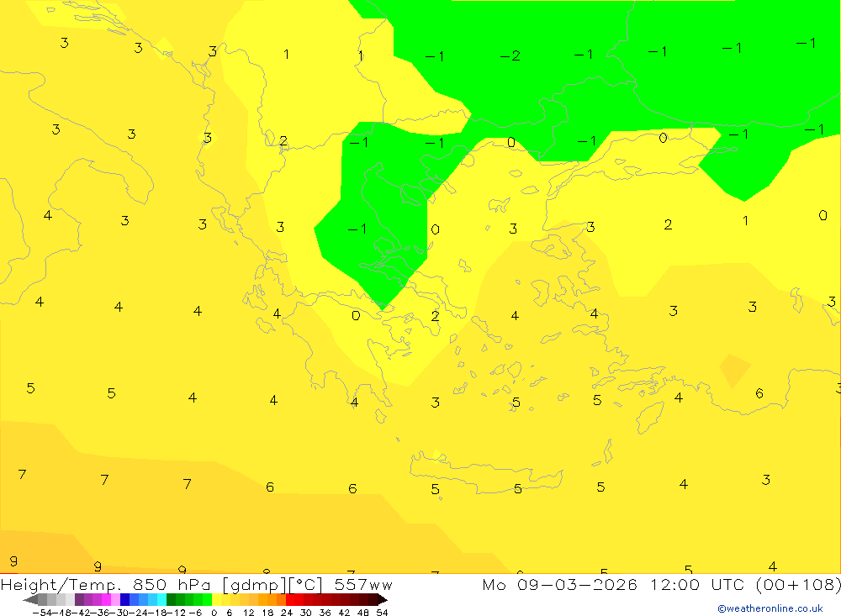Click the [gdmp] unit label
The image size is (841, 616).
[x=254, y=585]
